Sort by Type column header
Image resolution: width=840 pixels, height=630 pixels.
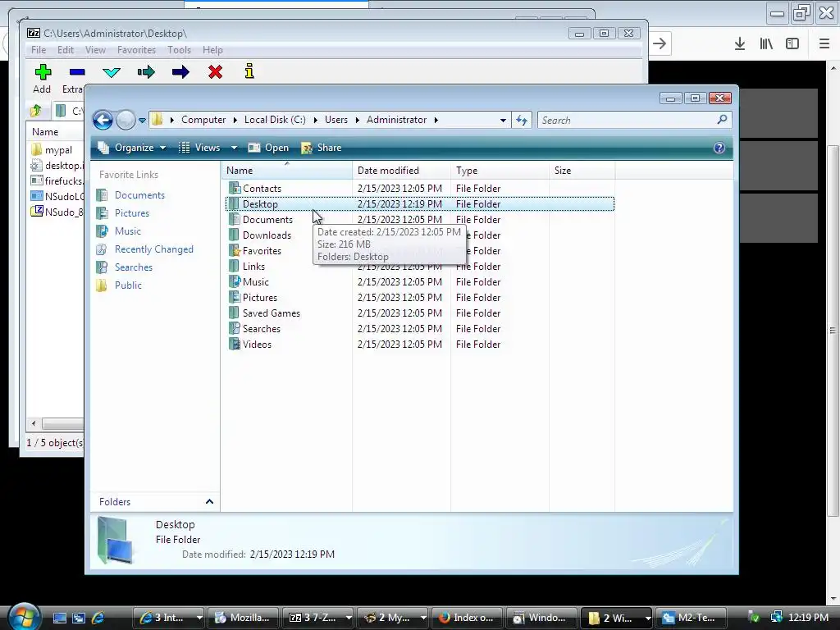tap(500, 171)
